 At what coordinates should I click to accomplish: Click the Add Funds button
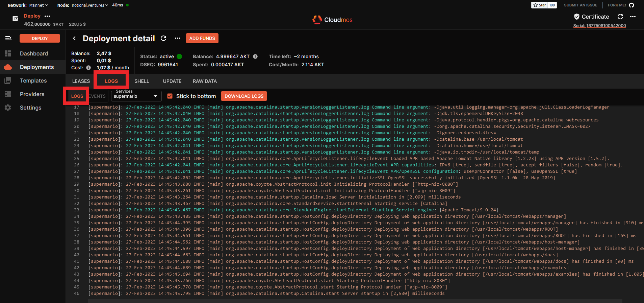click(202, 38)
